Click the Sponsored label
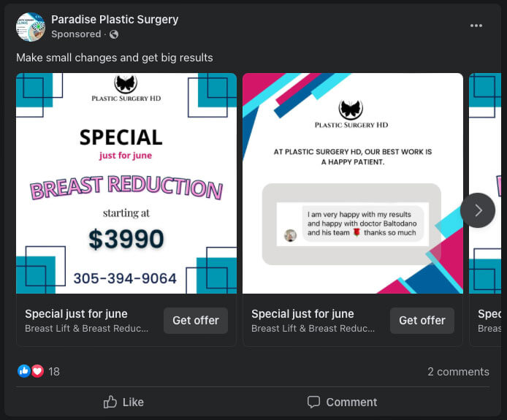 (x=76, y=34)
